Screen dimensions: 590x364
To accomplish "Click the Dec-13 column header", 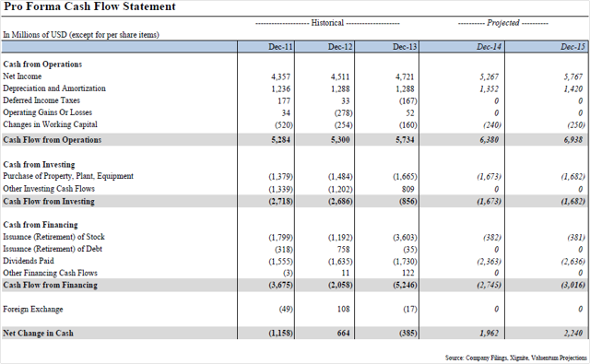I will tap(405, 47).
